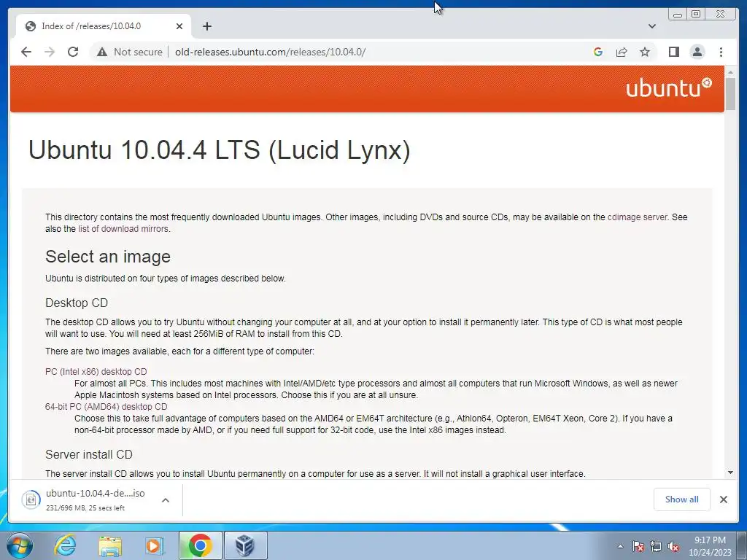Open the Windows Start menu

(20, 545)
